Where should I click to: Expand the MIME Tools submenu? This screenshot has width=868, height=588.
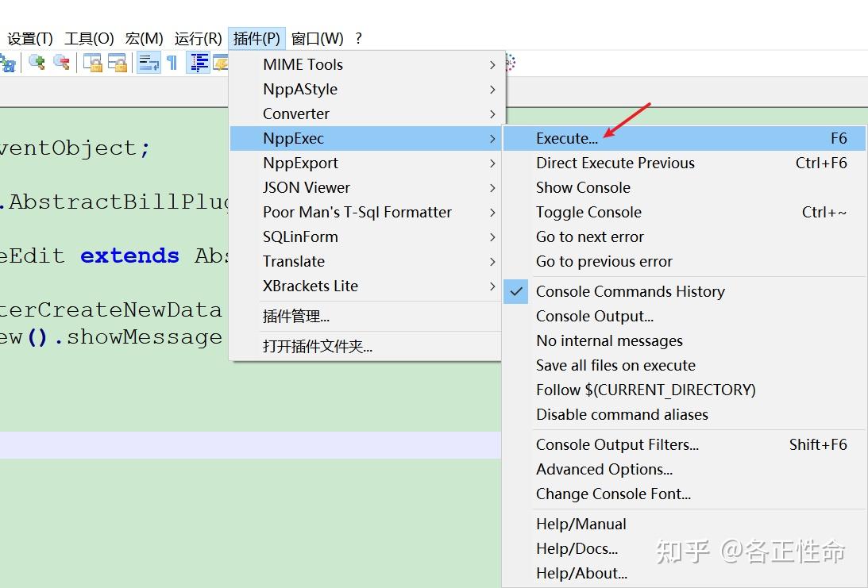pyautogui.click(x=303, y=64)
